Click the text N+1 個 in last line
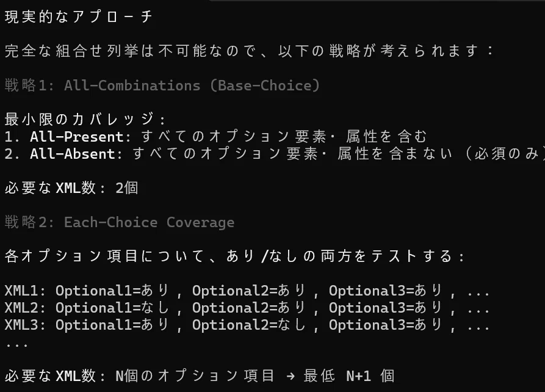This screenshot has height=392, width=545. tap(370, 376)
